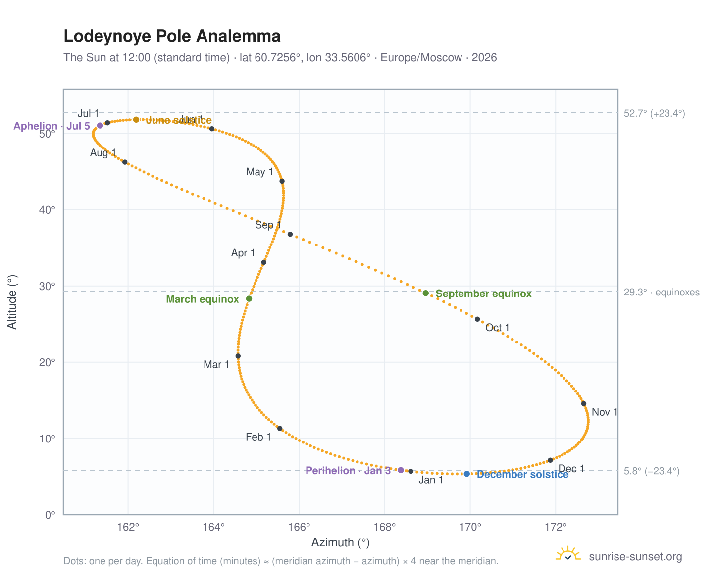Click the March equinox green dot
Viewport: 717px width, 588px height.
249,299
